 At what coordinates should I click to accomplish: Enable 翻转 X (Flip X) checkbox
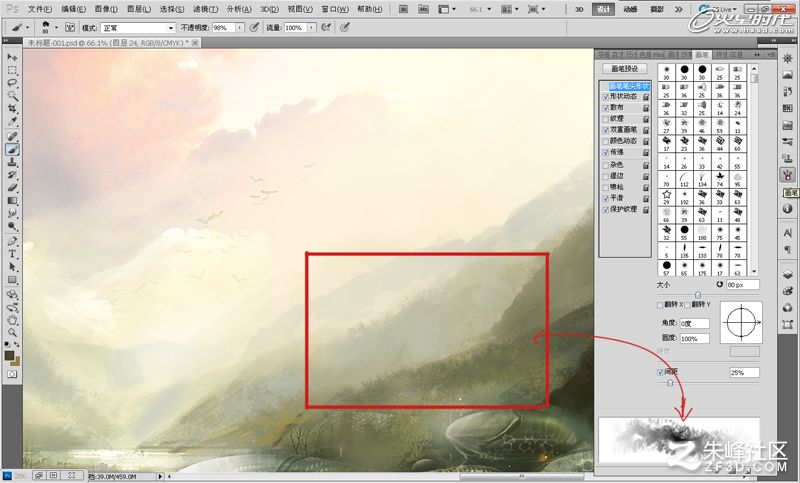click(x=660, y=305)
